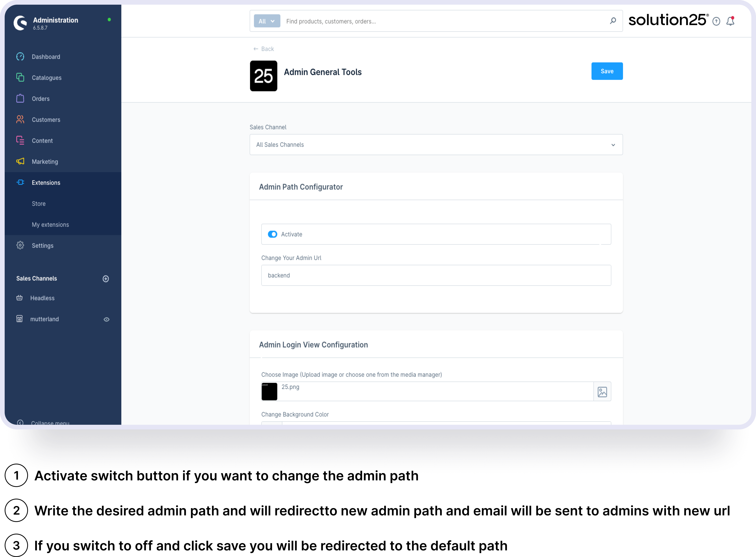Click the Back link

263,49
